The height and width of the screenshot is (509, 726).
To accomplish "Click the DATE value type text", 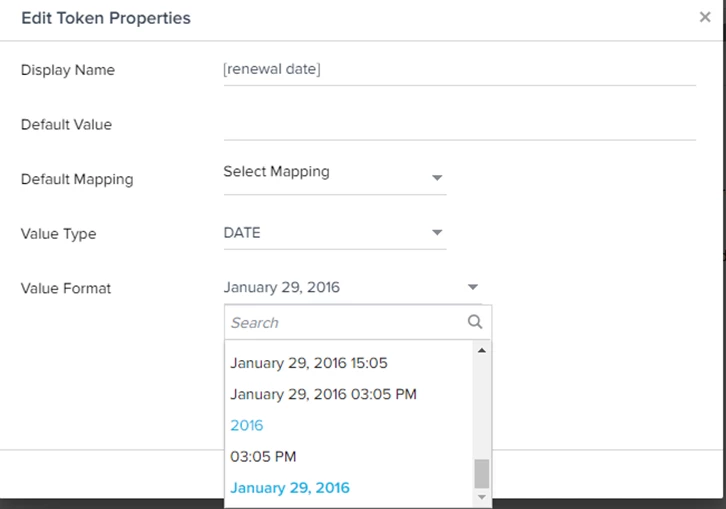I will point(242,233).
